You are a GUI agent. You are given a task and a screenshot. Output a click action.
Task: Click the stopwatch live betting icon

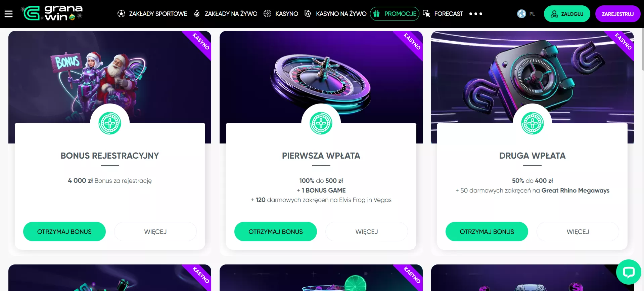[197, 14]
